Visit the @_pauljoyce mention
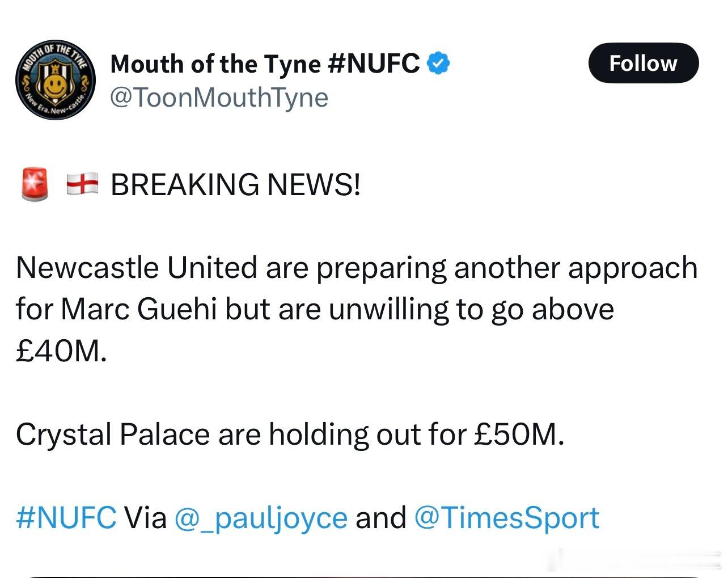728x578 pixels. coord(261,518)
